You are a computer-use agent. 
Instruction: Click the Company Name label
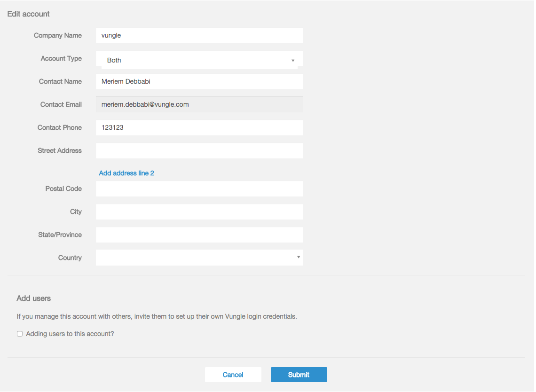[x=58, y=36]
